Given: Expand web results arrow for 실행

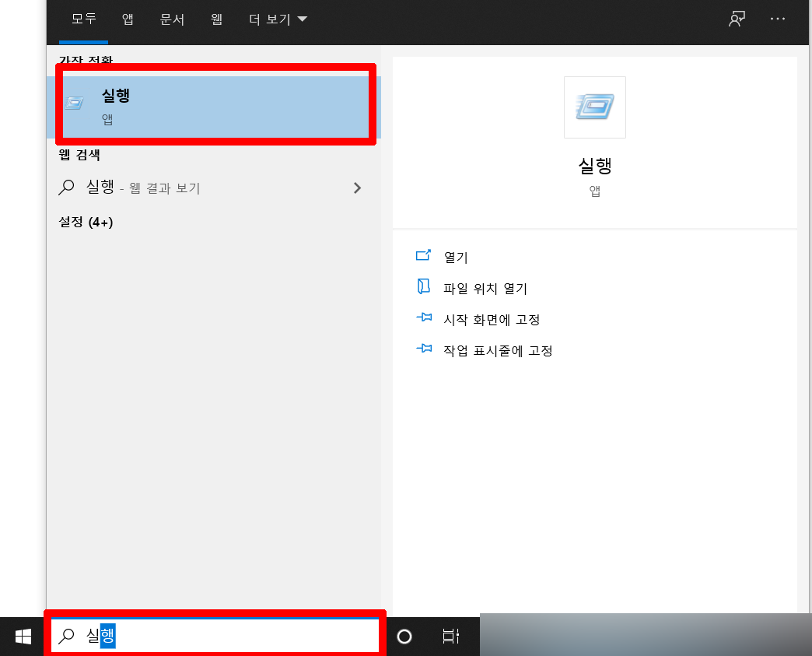Looking at the screenshot, I should [x=357, y=188].
